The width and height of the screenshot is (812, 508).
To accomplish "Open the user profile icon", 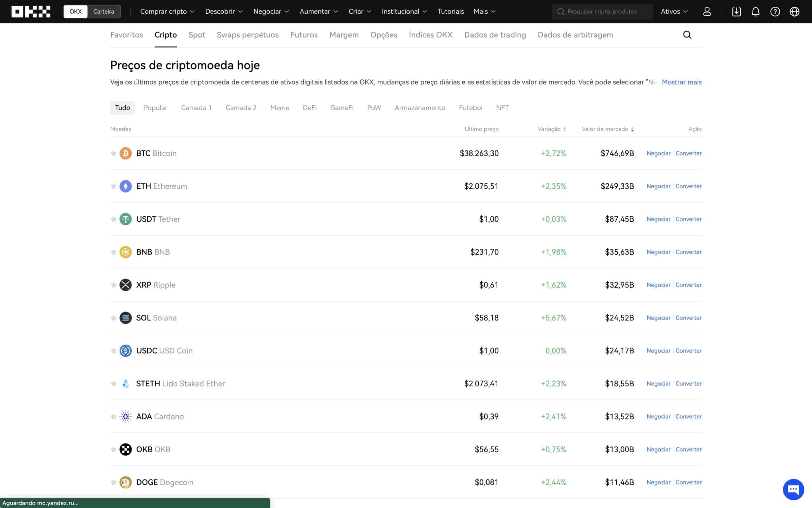I will point(707,11).
